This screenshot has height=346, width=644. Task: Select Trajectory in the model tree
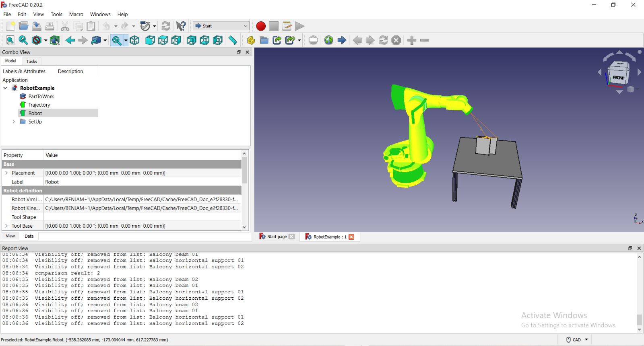[39, 105]
